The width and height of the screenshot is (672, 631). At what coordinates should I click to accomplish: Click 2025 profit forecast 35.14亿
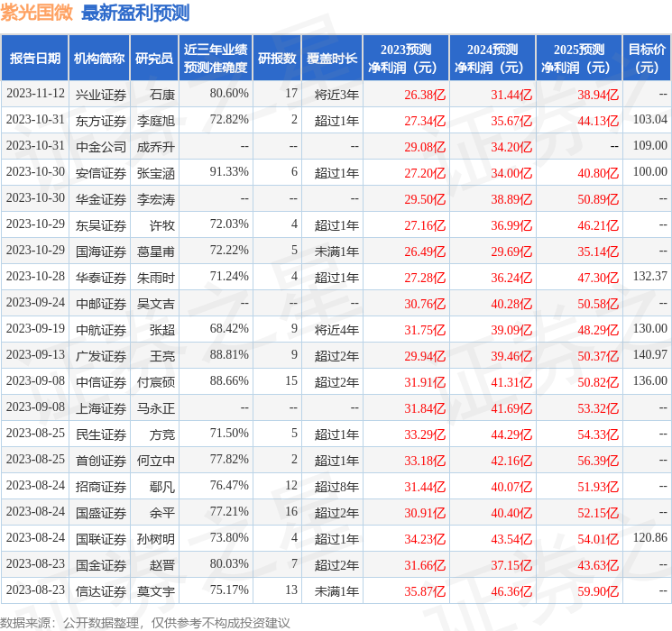pos(598,251)
